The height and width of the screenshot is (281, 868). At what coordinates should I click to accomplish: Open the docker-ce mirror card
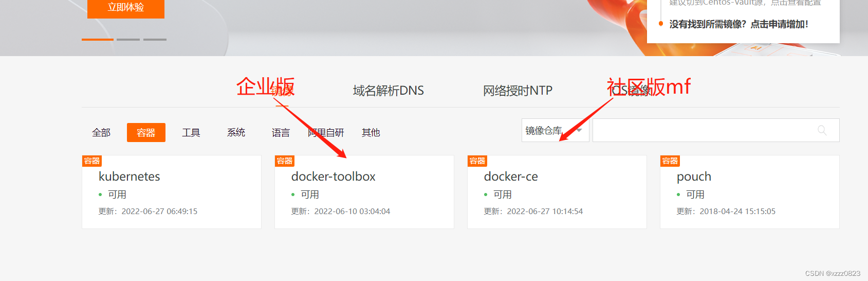click(x=557, y=192)
